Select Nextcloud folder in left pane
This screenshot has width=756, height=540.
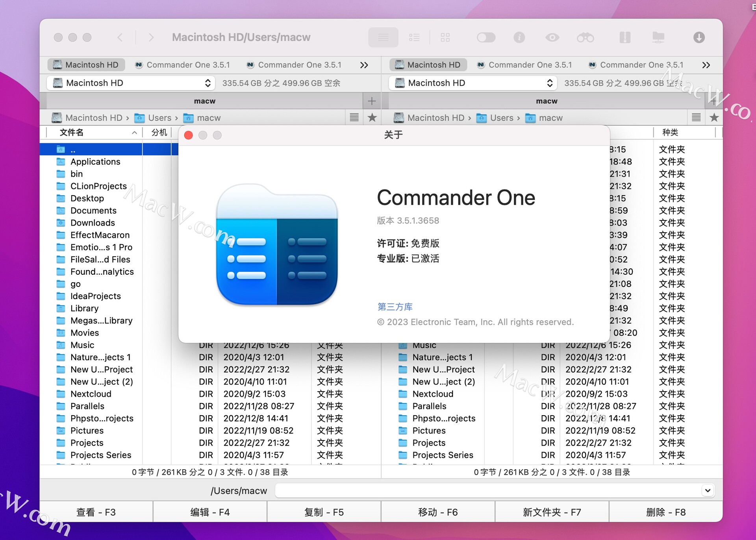click(x=91, y=394)
